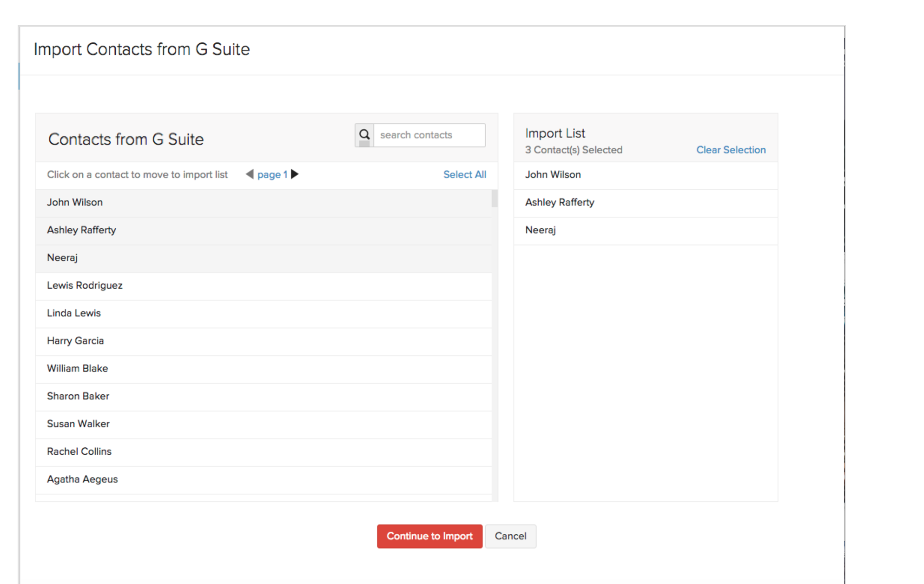Pick William Blake from contacts
The image size is (924, 584).
tap(77, 368)
